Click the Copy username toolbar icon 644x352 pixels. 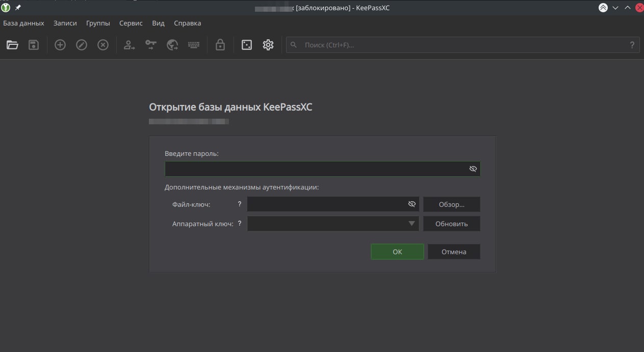(130, 45)
